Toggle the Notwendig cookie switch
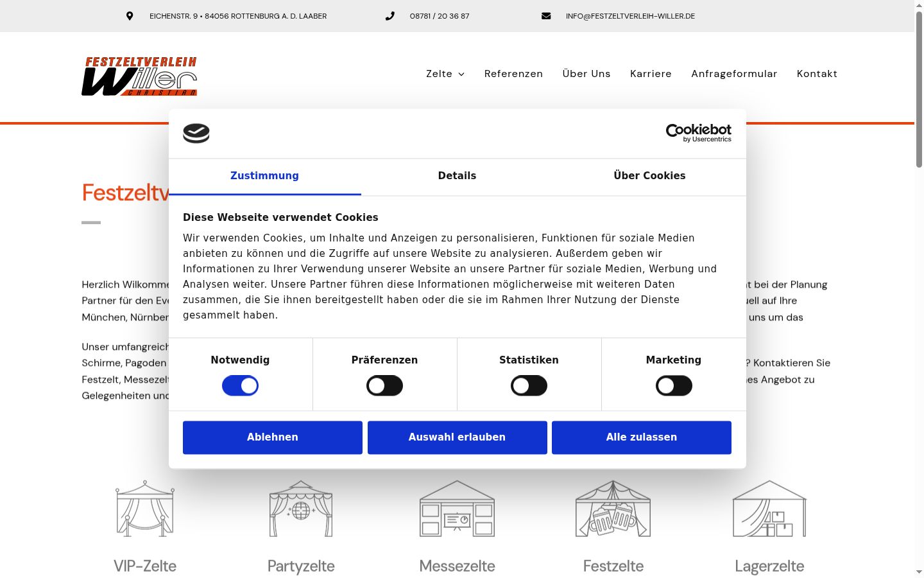 (240, 386)
